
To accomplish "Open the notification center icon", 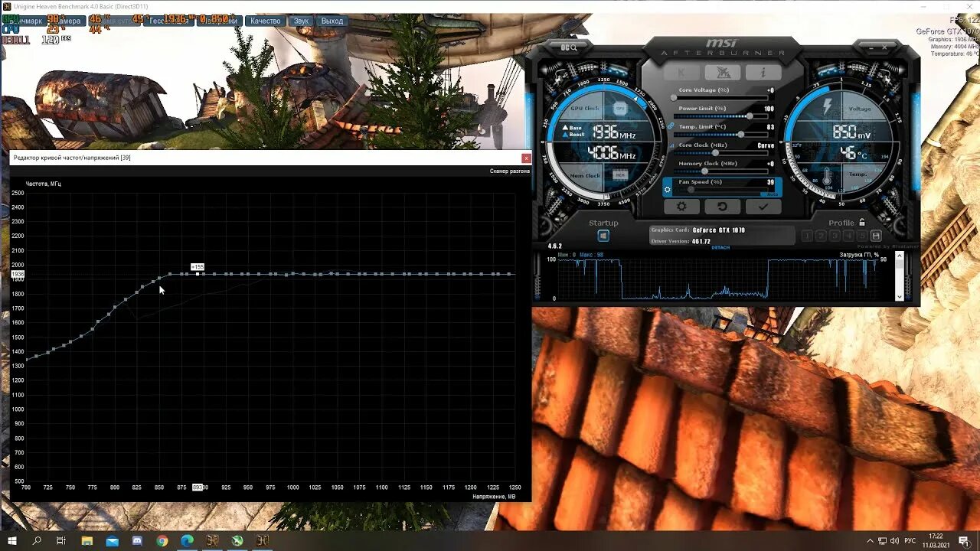I will (965, 541).
